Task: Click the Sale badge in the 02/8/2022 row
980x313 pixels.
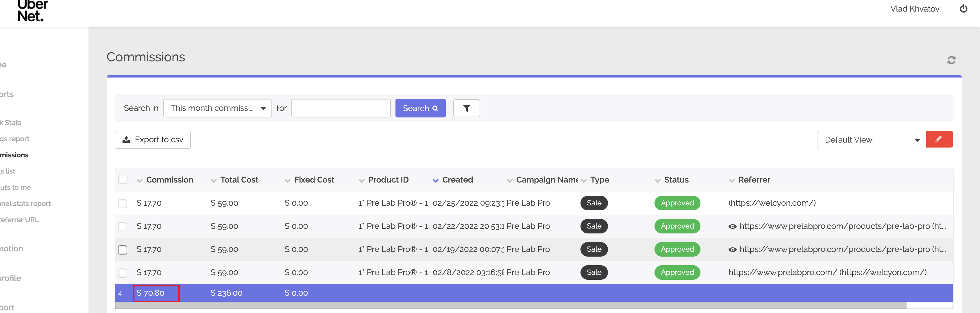Action: pyautogui.click(x=594, y=272)
